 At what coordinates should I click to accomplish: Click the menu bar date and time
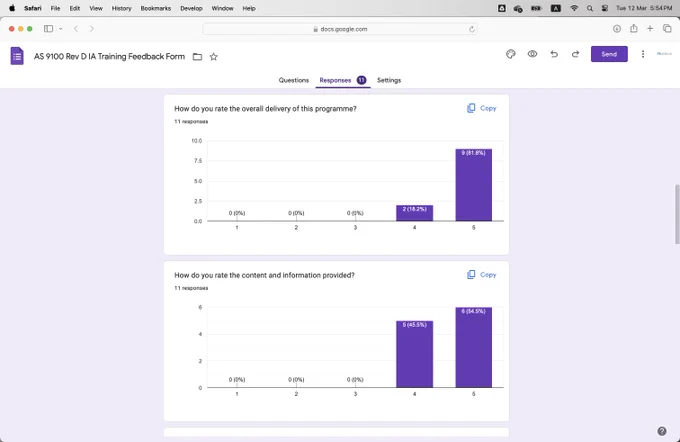pos(644,8)
